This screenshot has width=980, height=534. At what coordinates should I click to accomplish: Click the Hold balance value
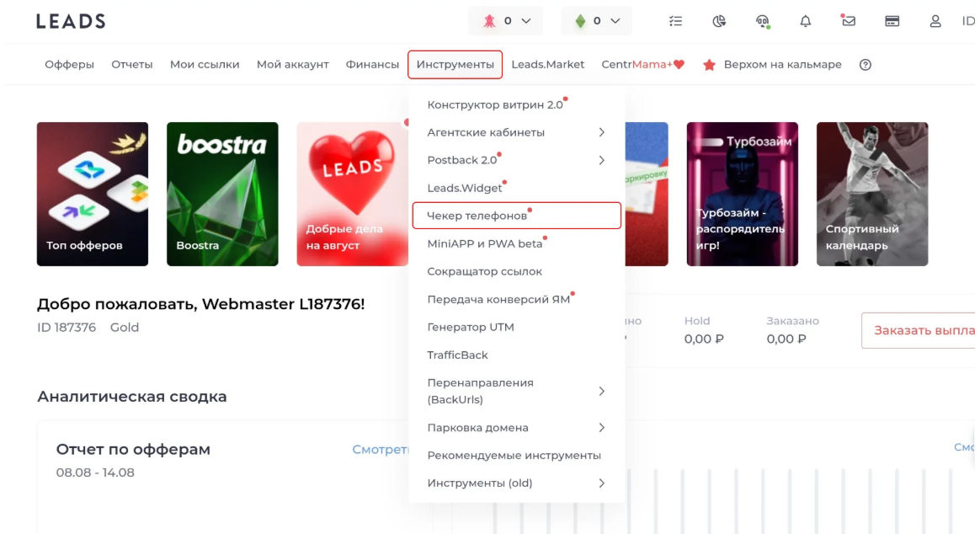point(704,339)
